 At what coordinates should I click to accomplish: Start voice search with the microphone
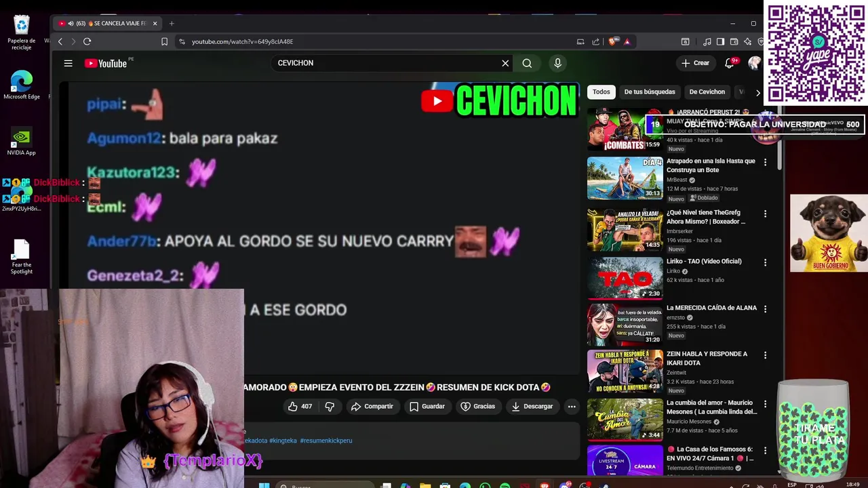tap(557, 63)
